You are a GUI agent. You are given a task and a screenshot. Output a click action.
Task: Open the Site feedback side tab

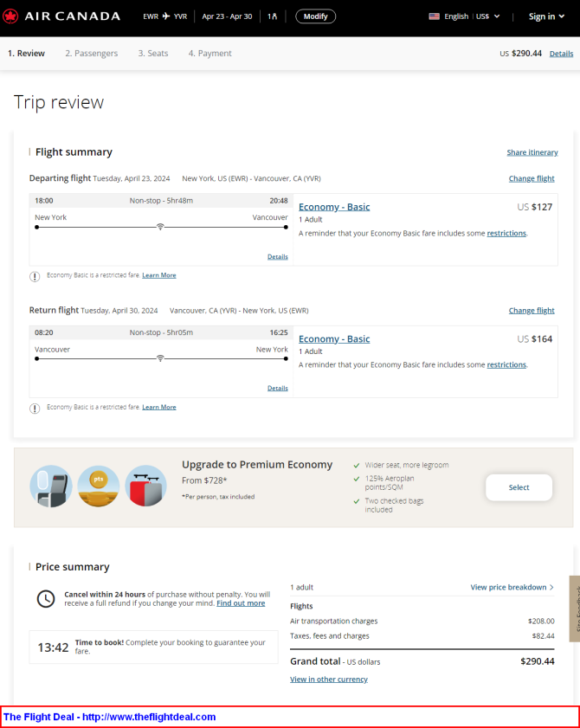click(x=575, y=609)
